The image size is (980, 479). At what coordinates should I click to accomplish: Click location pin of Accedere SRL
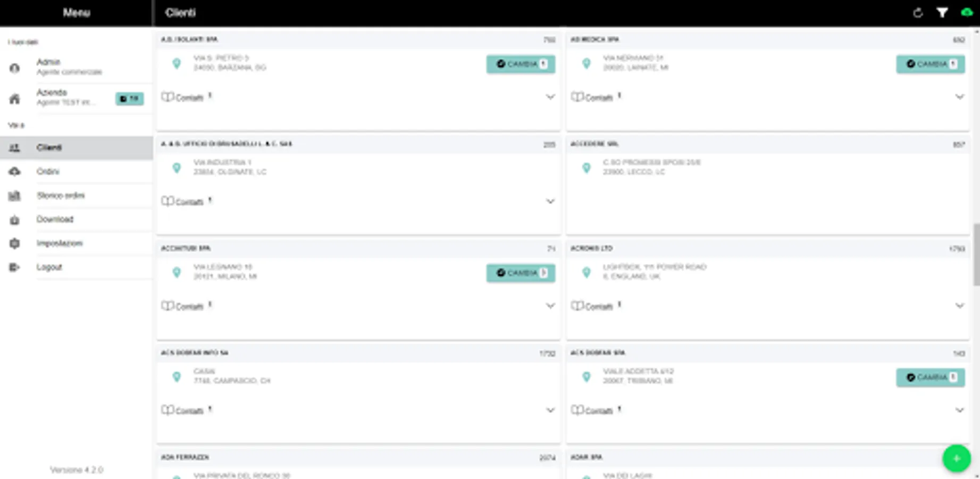(x=586, y=168)
